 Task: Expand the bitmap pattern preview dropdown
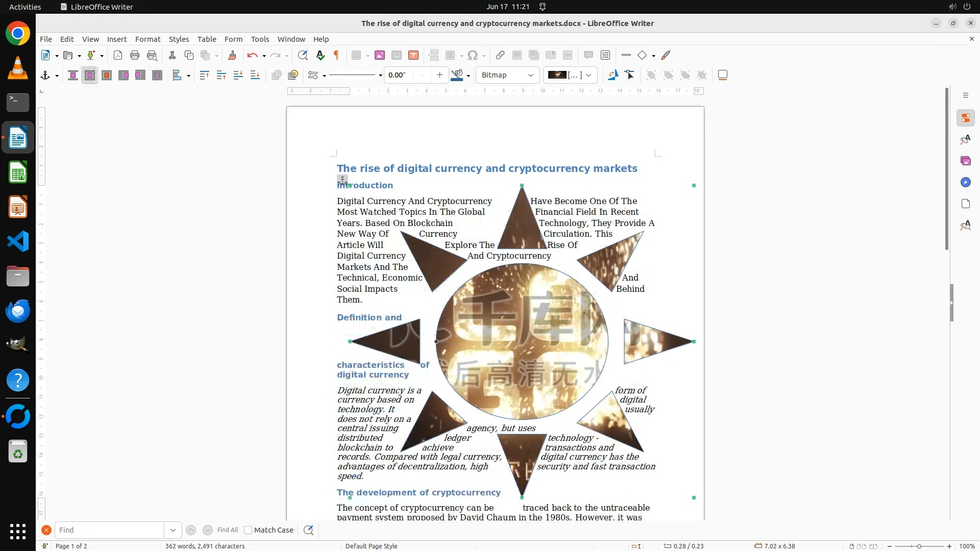589,75
